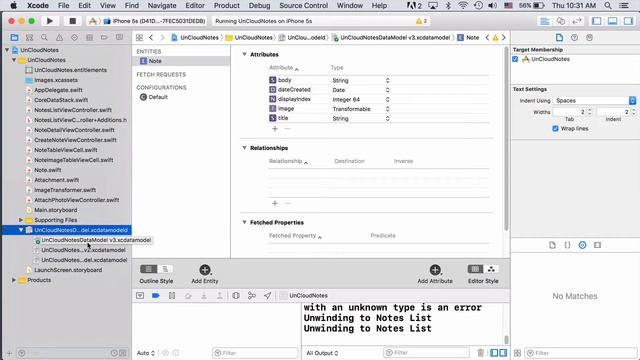Screen dimensions: 640x360
Task: Open the Project navigator tab
Action: click(14, 38)
